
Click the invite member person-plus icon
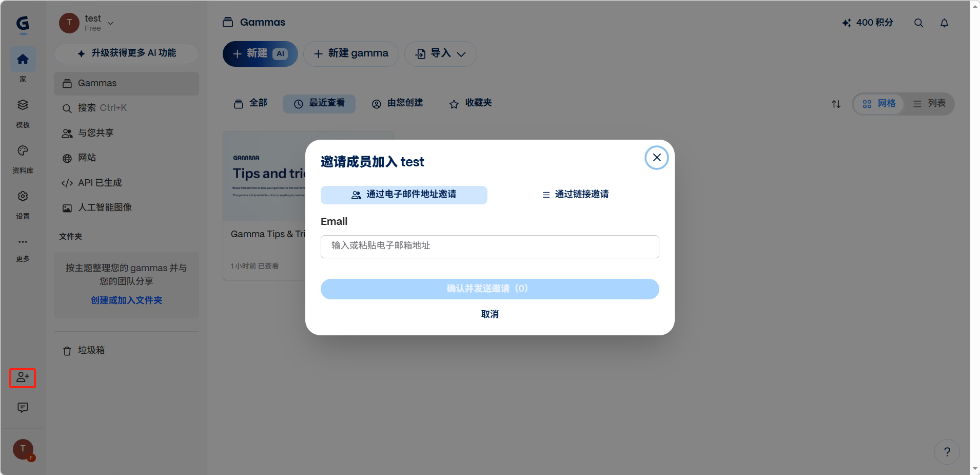(x=23, y=378)
